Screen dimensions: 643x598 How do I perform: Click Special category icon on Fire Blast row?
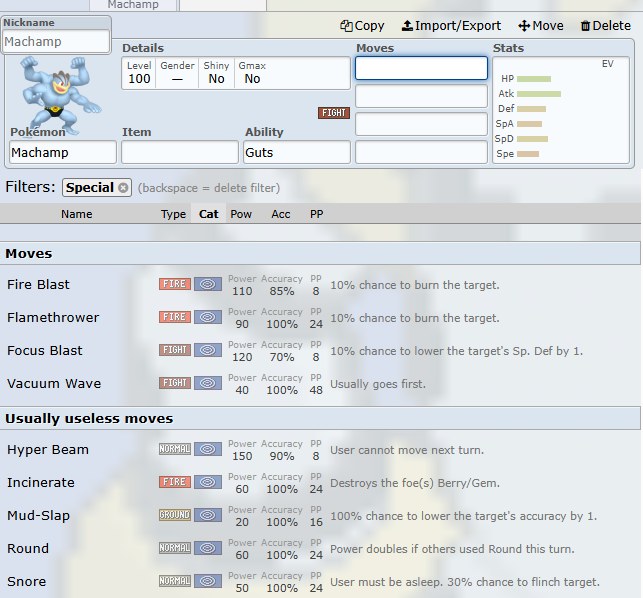208,284
